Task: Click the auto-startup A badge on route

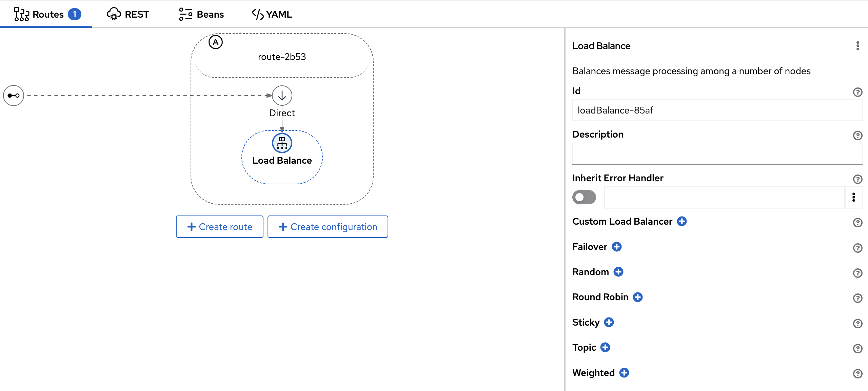Action: tap(216, 42)
